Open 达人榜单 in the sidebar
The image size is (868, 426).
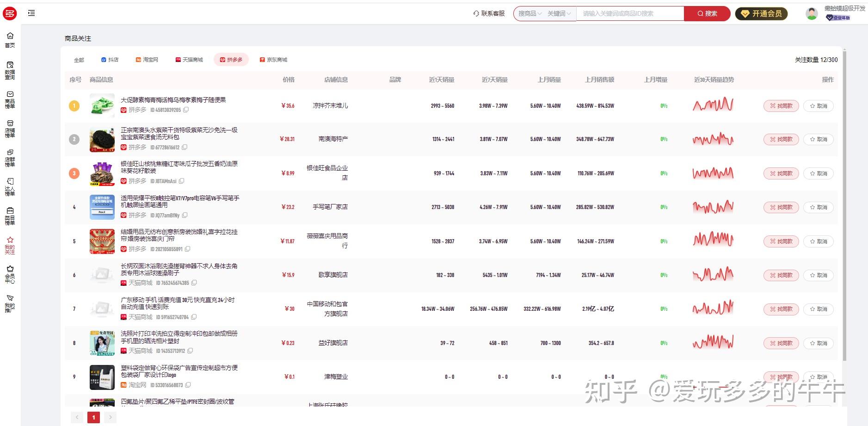click(10, 187)
